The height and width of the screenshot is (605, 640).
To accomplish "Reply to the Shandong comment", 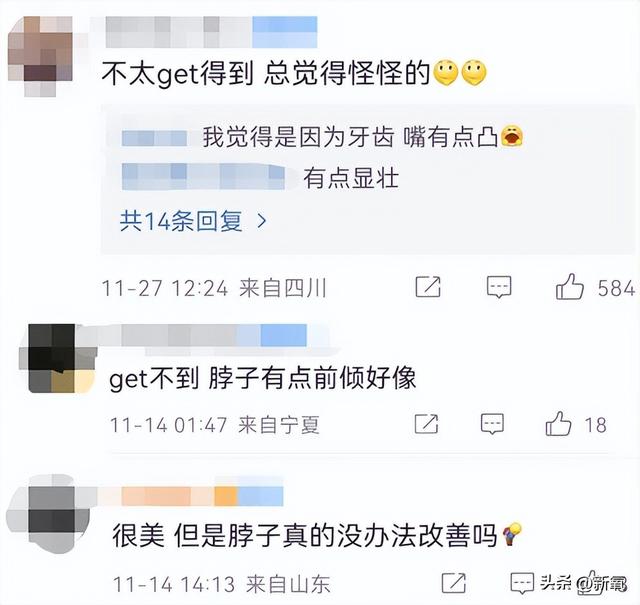I will click(522, 583).
